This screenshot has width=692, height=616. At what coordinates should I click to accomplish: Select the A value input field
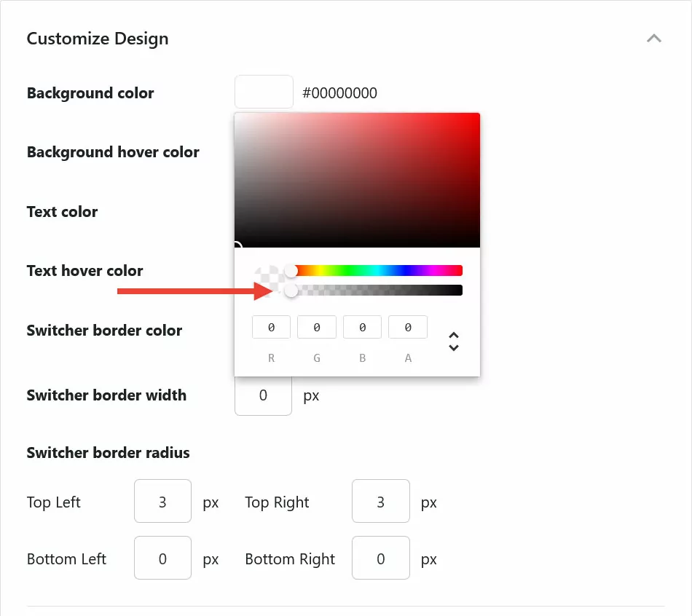pyautogui.click(x=407, y=327)
